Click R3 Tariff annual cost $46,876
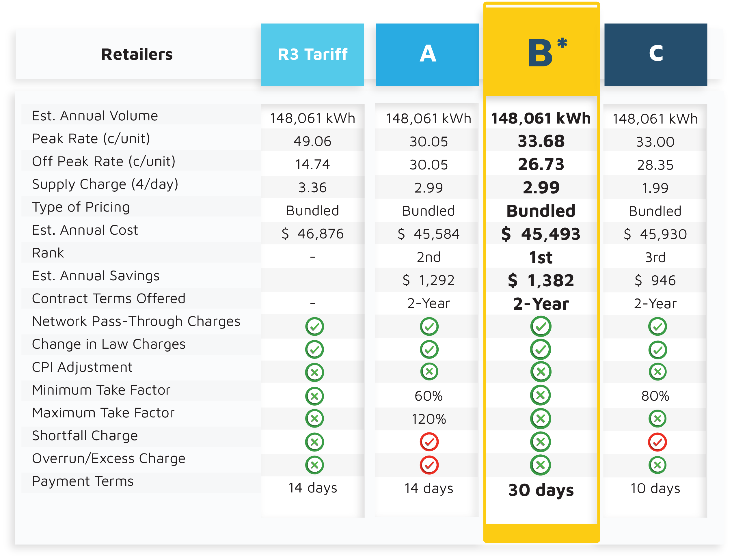The height and width of the screenshot is (560, 732). click(x=312, y=234)
